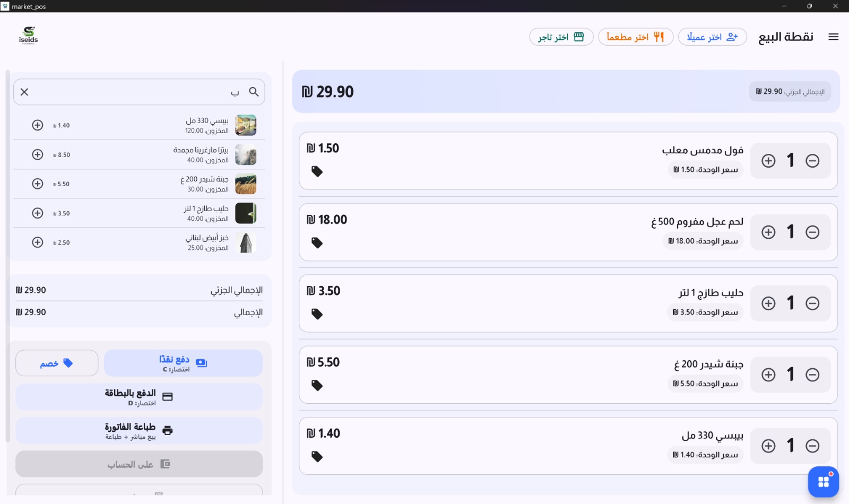Click the search magnifier icon
The image size is (849, 504).
(x=254, y=92)
